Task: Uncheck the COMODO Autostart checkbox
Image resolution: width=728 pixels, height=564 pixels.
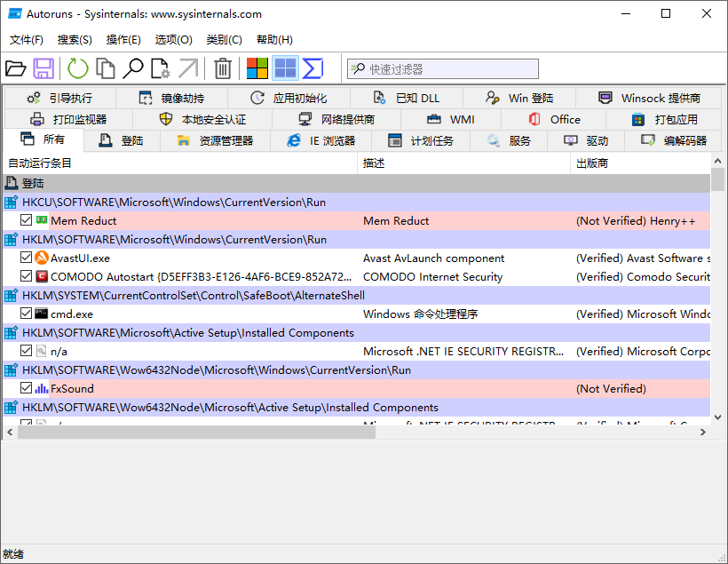Action: click(x=26, y=276)
